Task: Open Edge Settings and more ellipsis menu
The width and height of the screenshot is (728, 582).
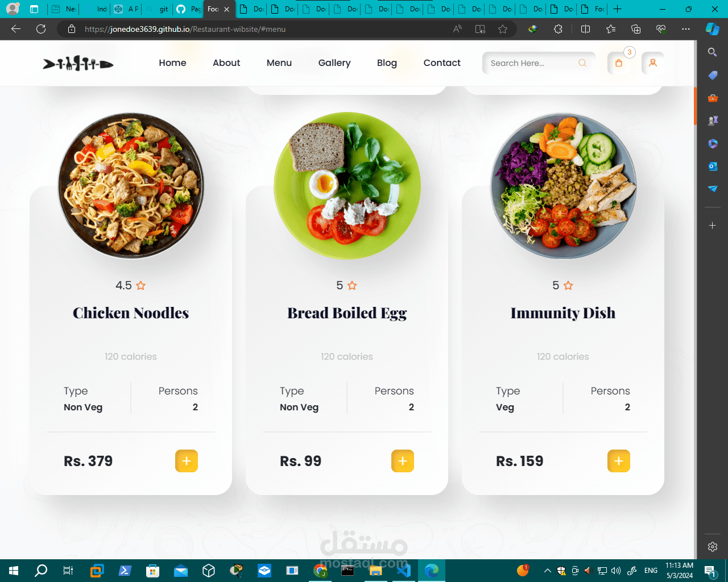Action: click(686, 29)
